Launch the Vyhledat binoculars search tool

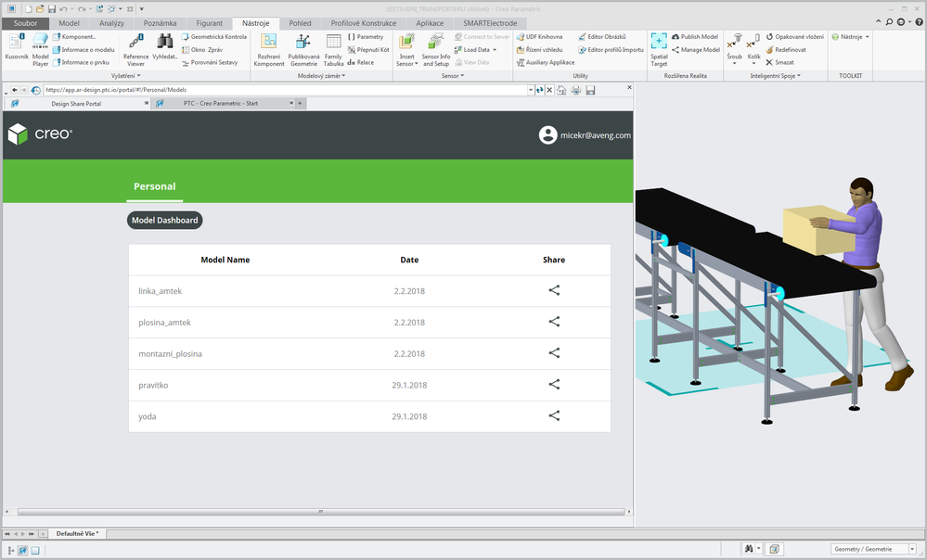click(165, 47)
